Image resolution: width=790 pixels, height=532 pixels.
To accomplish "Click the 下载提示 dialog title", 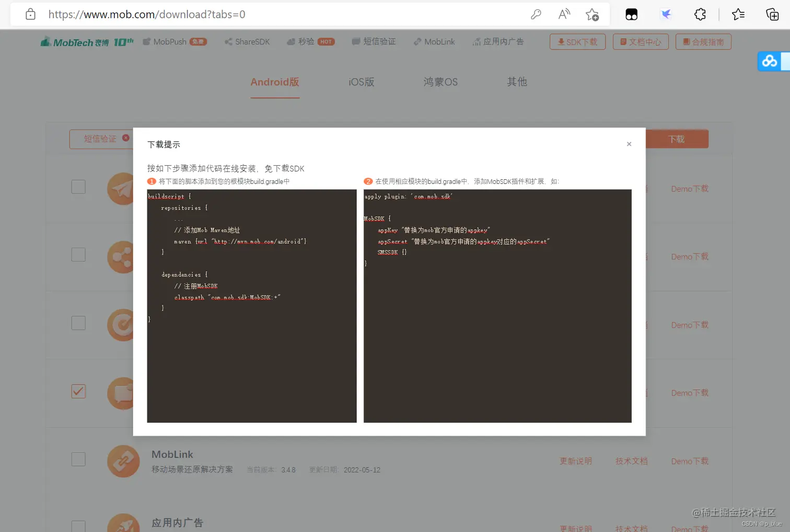I will point(164,144).
